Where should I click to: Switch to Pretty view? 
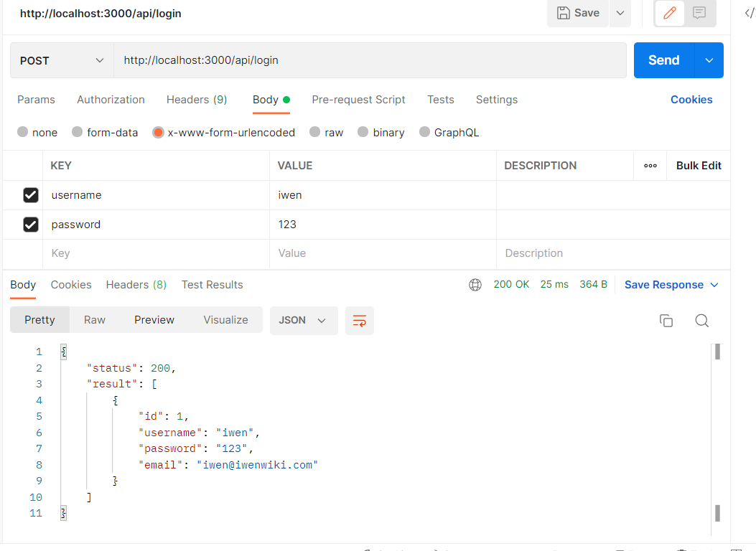point(39,320)
